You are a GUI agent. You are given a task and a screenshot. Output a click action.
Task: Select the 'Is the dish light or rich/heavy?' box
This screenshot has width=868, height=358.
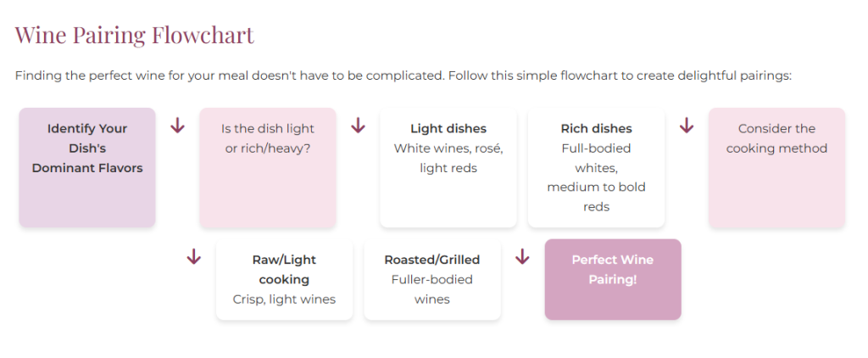point(268,167)
